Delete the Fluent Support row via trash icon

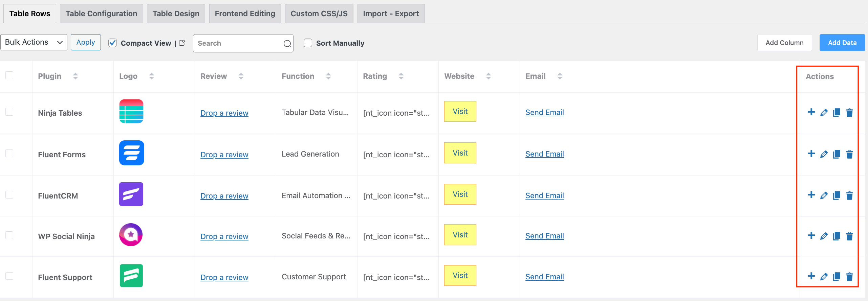coord(849,277)
